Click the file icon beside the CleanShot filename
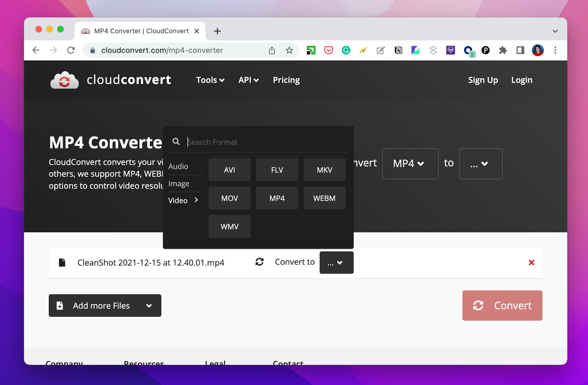The image size is (588, 385). coord(62,262)
